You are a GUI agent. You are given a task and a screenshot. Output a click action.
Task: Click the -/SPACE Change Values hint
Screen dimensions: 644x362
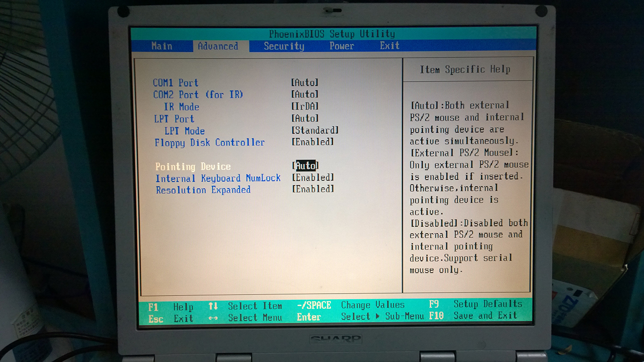pos(351,305)
